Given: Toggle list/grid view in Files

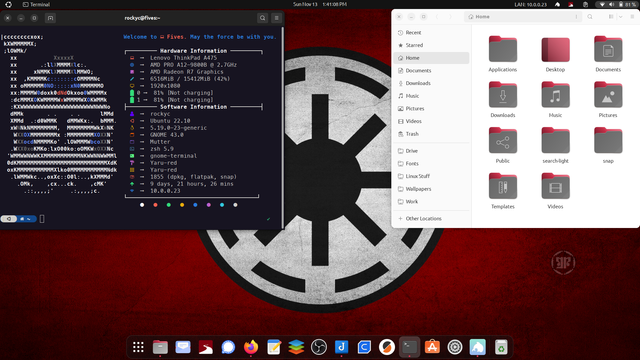Looking at the screenshot, I should (x=611, y=17).
